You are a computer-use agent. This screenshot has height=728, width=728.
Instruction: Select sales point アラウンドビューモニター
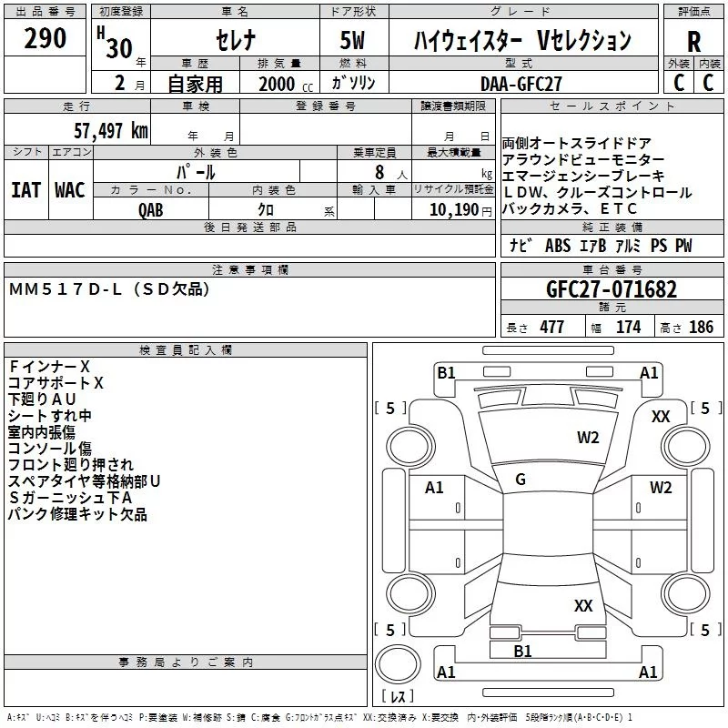[583, 159]
